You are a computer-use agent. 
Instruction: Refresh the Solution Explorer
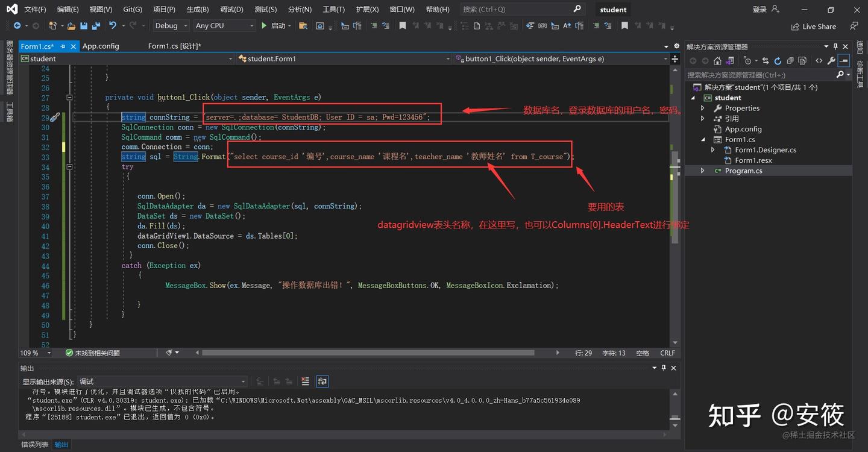click(x=778, y=60)
